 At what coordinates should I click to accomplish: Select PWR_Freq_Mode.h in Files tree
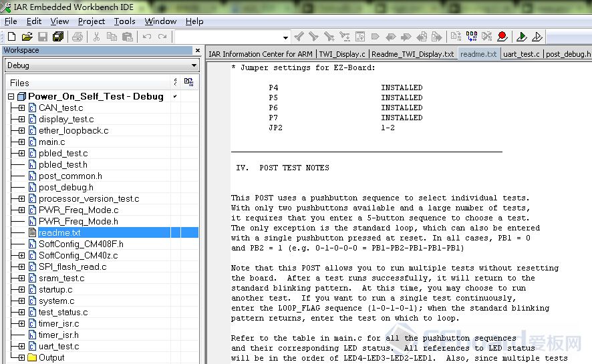pos(78,222)
